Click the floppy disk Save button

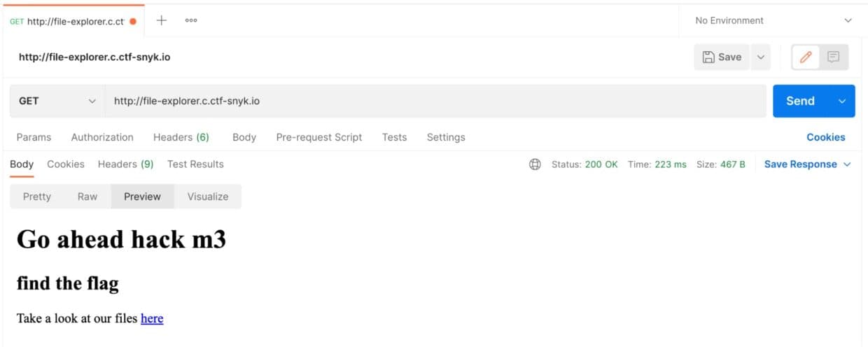pyautogui.click(x=722, y=57)
